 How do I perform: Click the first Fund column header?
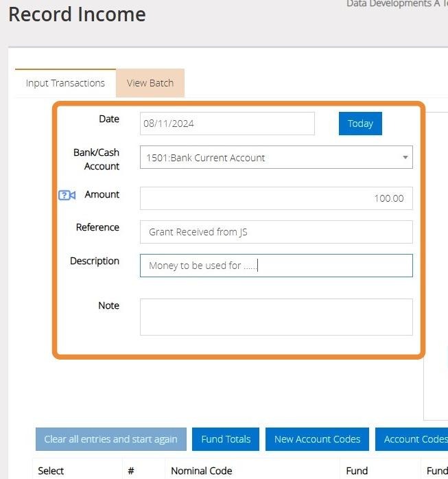coord(357,471)
